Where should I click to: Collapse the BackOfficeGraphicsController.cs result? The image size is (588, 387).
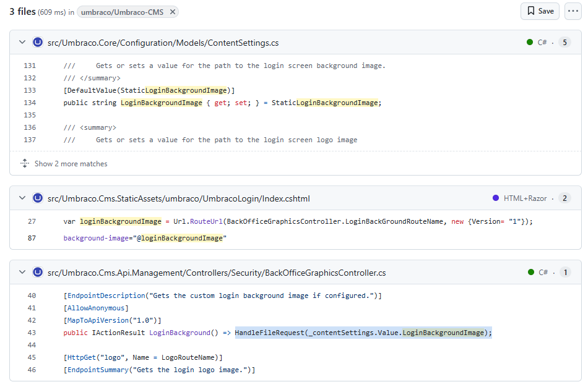click(x=22, y=273)
